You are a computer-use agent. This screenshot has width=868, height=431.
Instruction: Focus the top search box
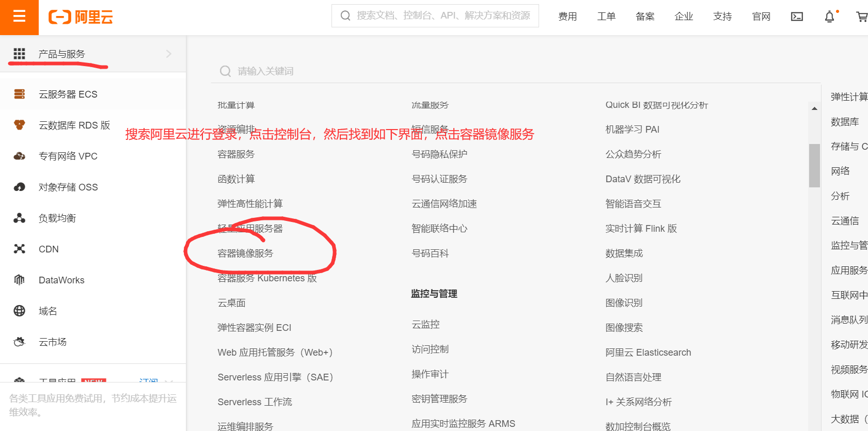coord(435,15)
